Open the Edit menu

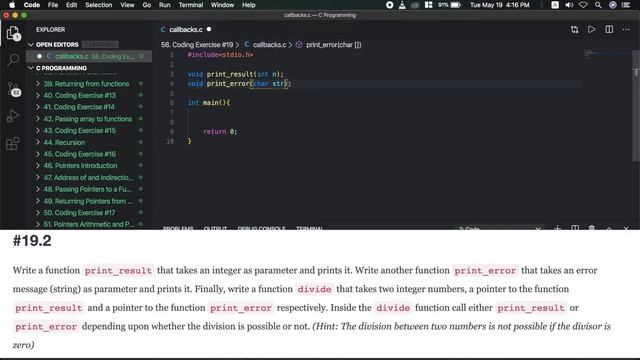(x=72, y=5)
